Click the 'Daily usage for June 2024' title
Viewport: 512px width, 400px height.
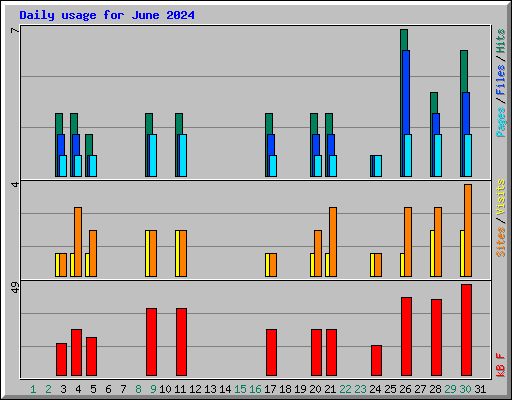107,15
